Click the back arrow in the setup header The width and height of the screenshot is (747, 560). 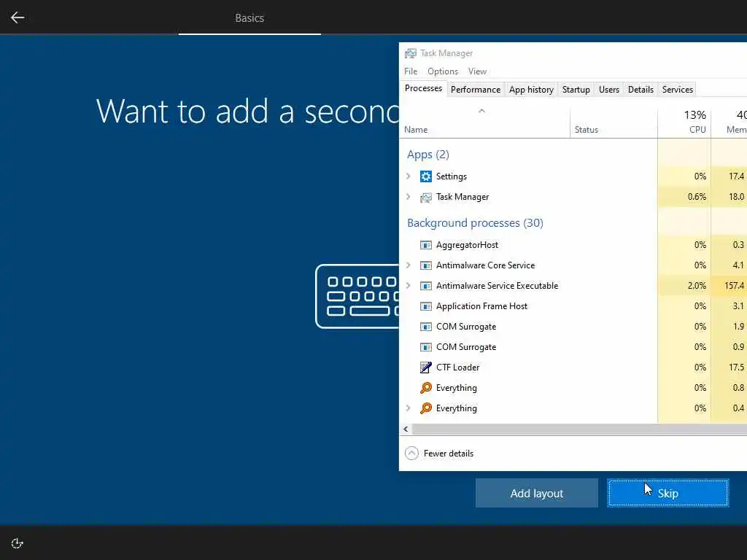[18, 17]
